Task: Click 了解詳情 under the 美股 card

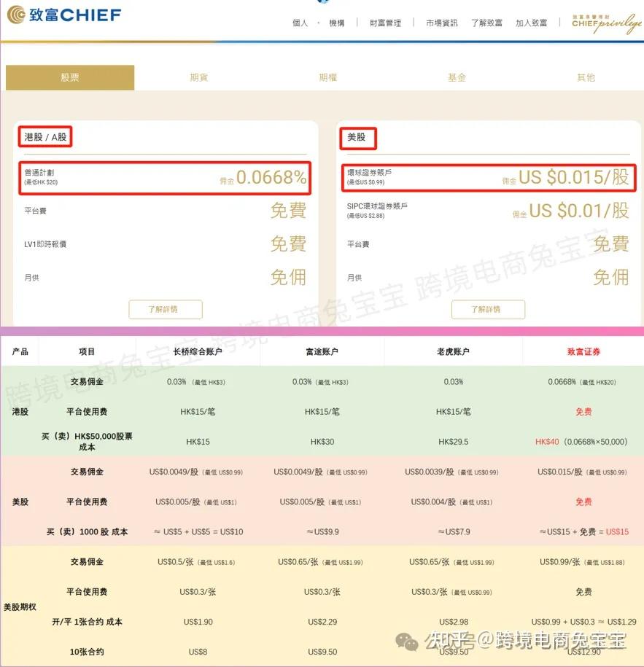Action: 487,309
